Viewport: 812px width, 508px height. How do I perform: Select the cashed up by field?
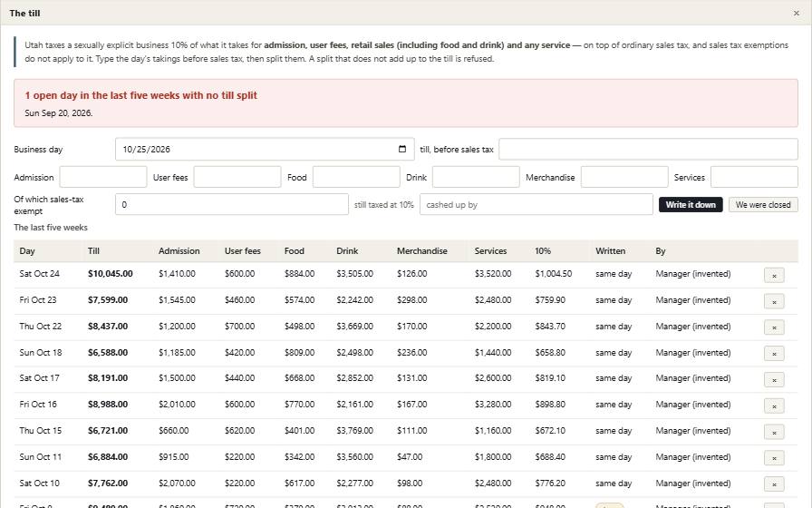(x=536, y=204)
